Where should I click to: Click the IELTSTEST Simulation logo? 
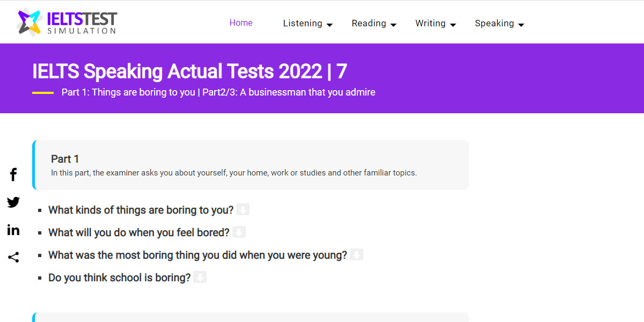66,21
